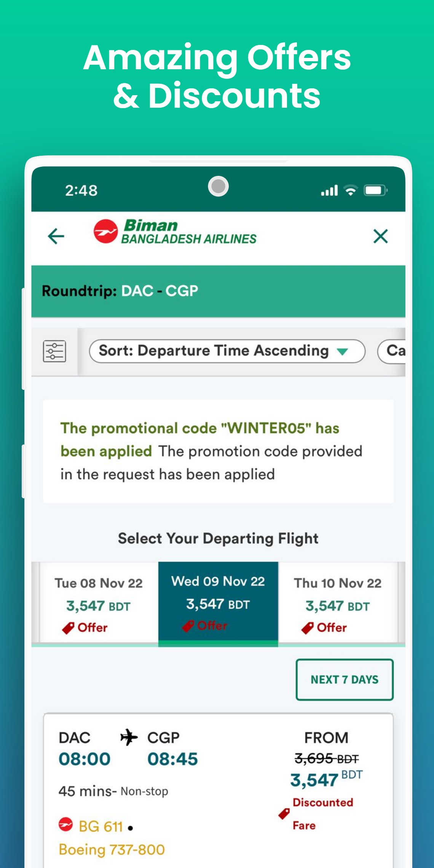Open the filter settings icon
This screenshot has height=868, width=434.
pyautogui.click(x=54, y=351)
